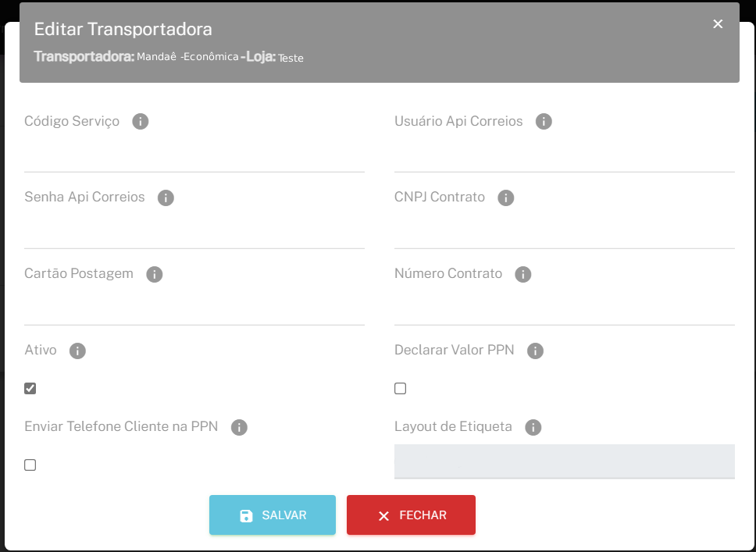Uncheck the Ativo checkbox

click(30, 389)
